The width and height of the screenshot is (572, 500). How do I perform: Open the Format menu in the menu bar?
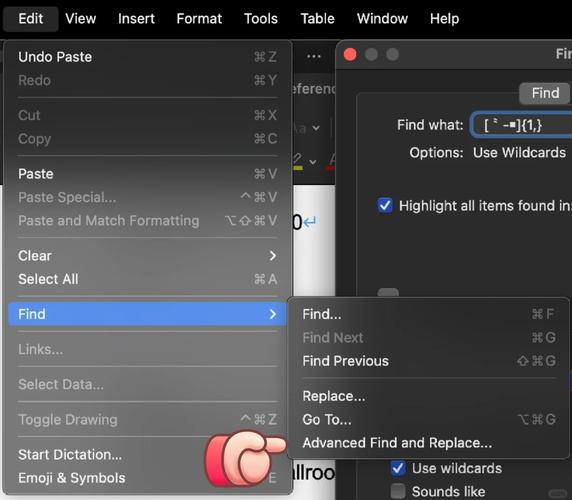click(199, 19)
